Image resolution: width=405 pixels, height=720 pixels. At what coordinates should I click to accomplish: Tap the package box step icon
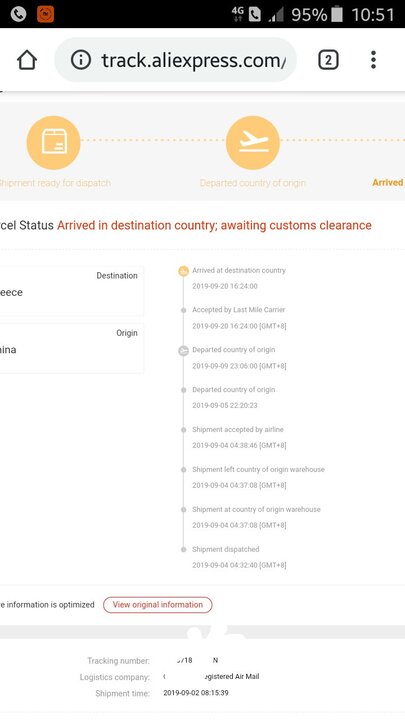(54, 142)
